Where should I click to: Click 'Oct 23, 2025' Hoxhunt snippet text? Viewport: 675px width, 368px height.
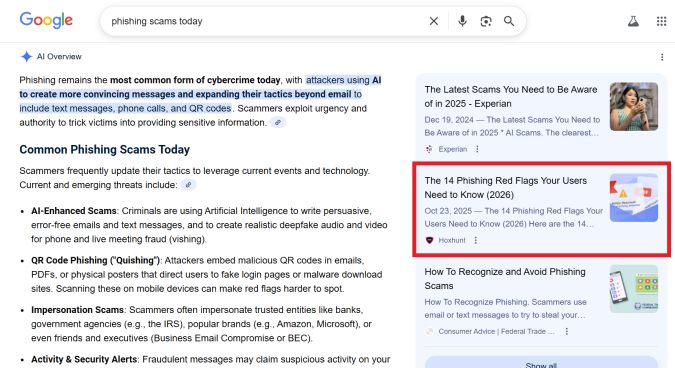(448, 211)
